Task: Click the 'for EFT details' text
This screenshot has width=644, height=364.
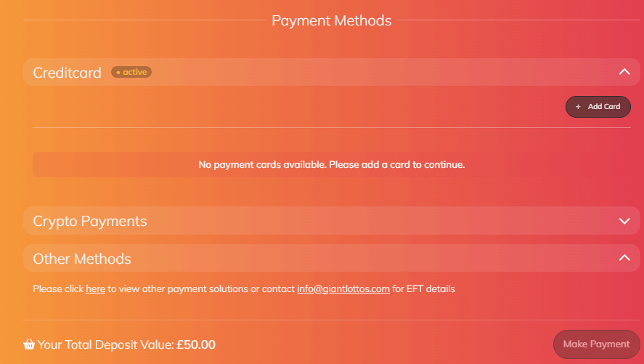Action: click(424, 289)
